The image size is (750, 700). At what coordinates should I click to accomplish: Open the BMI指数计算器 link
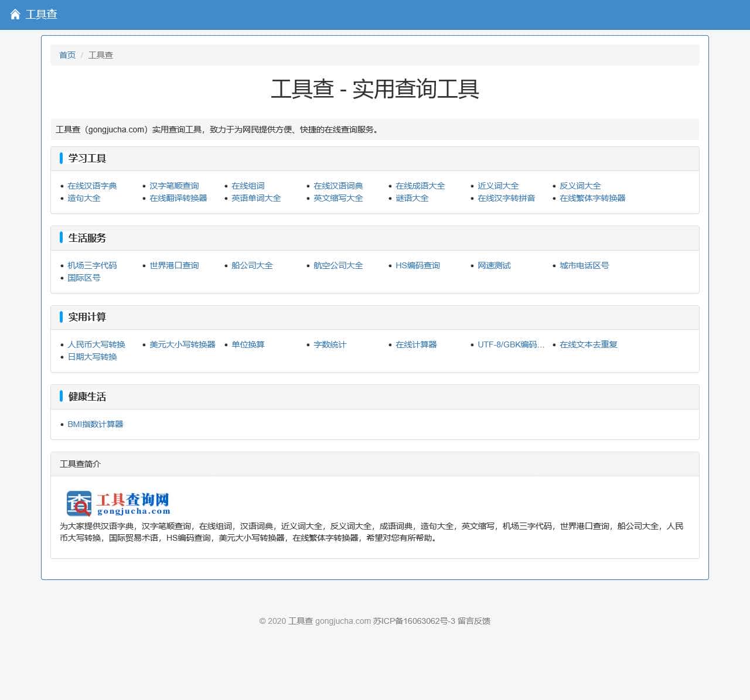pos(96,424)
